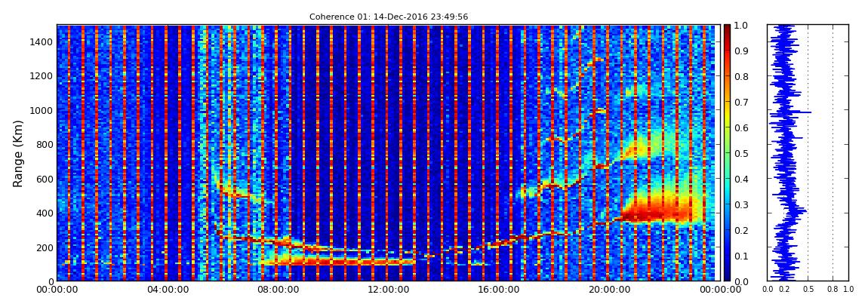Screen dimensions: 868x307
Task: Click the 600 tick label on the range axis
Action: tap(45, 180)
